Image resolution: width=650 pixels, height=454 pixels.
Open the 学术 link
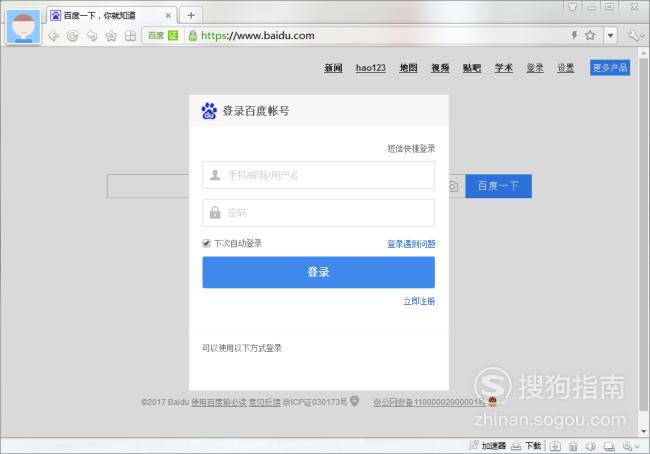(x=504, y=68)
